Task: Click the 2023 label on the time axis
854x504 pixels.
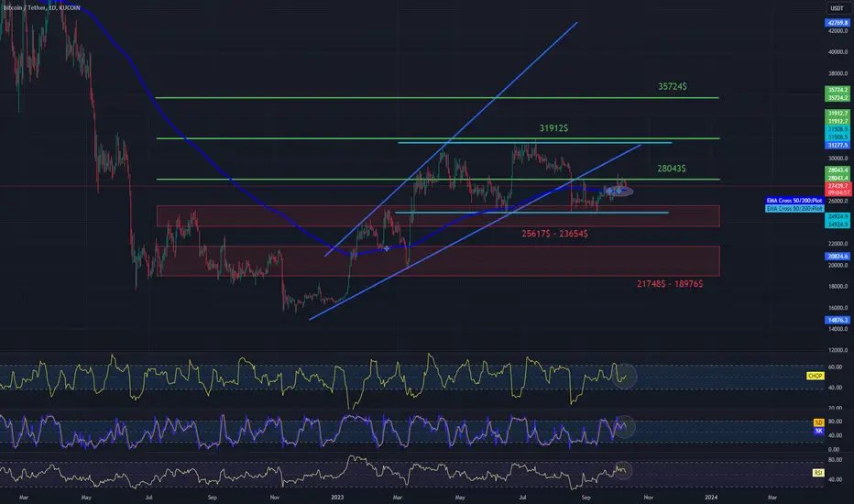Action: click(x=337, y=498)
